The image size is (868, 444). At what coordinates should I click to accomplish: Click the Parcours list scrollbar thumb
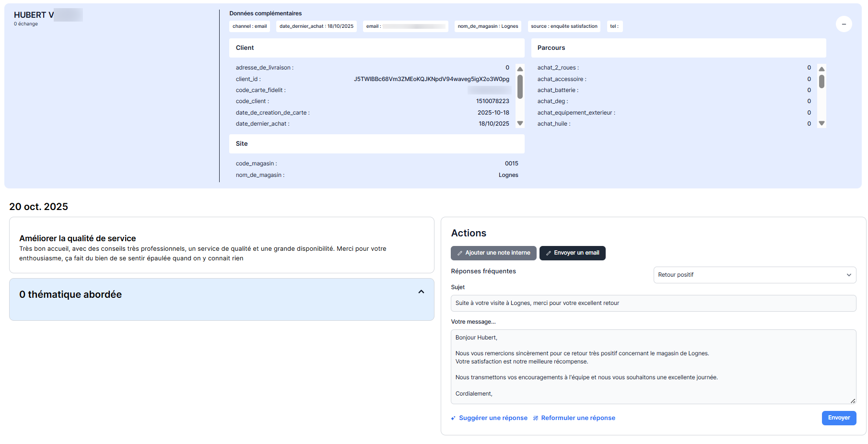pyautogui.click(x=821, y=82)
